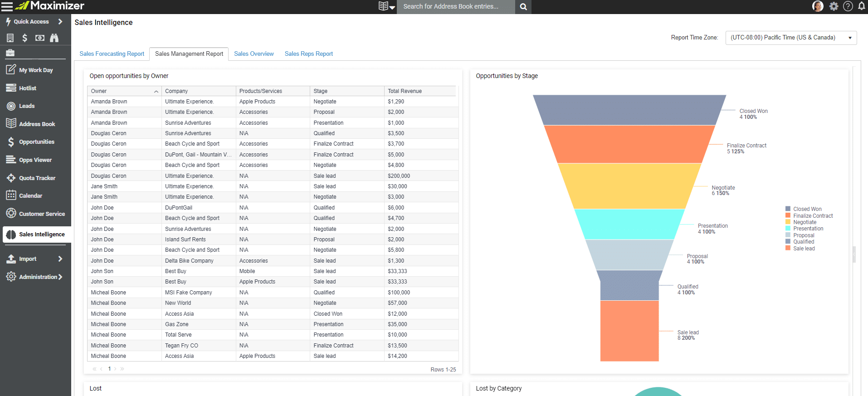
Task: Click the Presentation funnel segment
Action: click(x=629, y=224)
